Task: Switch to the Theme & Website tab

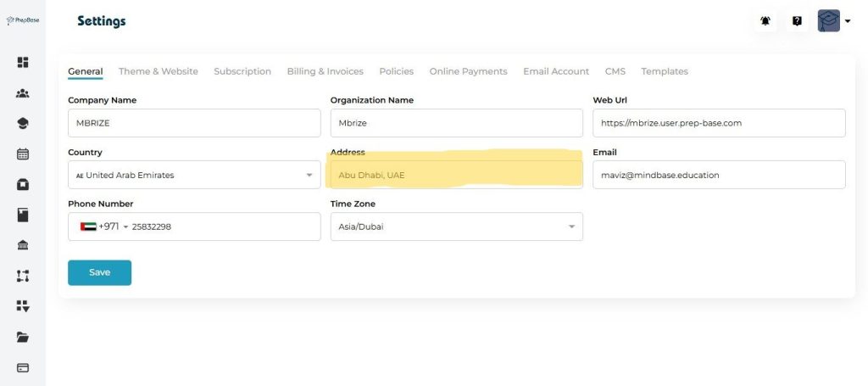Action: point(158,71)
